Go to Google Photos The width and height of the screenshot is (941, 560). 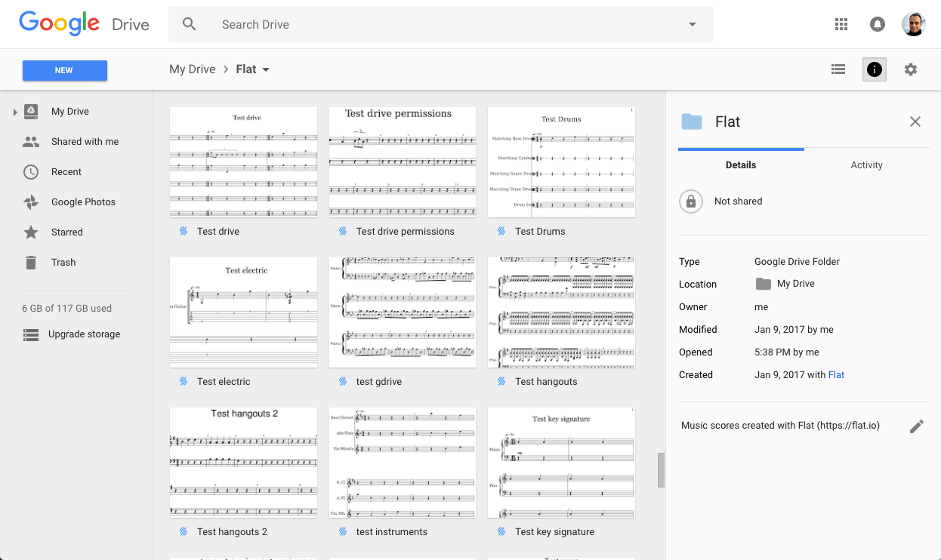tap(83, 202)
